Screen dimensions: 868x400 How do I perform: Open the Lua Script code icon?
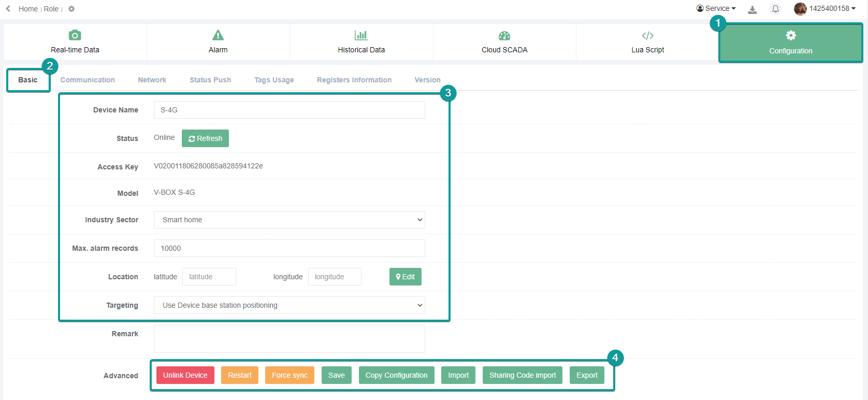pos(647,36)
